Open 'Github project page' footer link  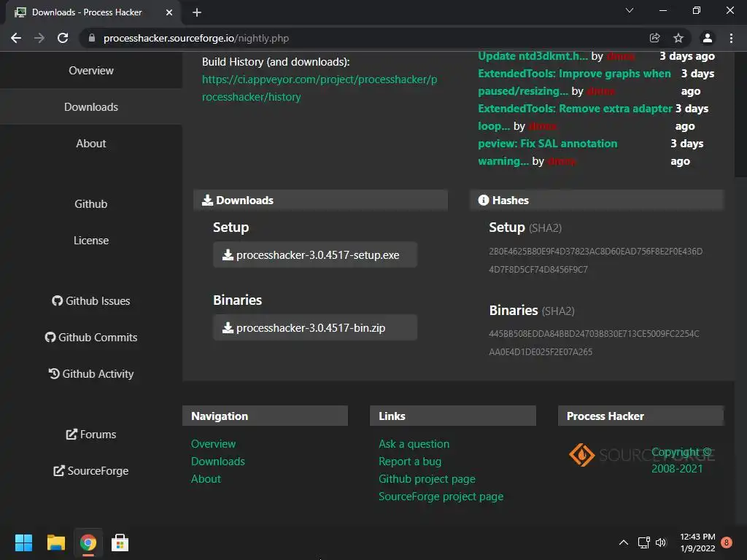pos(427,479)
